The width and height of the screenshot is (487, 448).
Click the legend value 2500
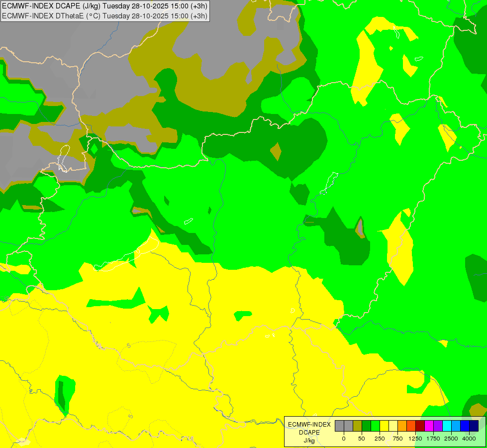point(451,439)
